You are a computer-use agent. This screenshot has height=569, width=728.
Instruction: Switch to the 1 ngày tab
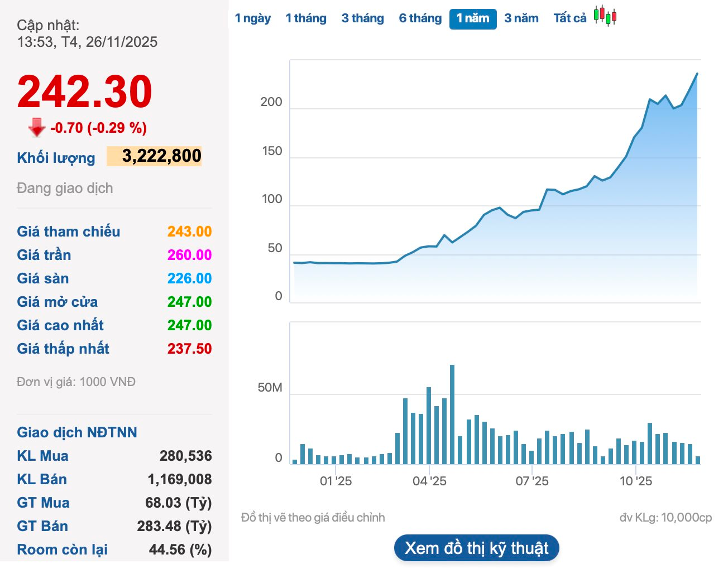[252, 18]
